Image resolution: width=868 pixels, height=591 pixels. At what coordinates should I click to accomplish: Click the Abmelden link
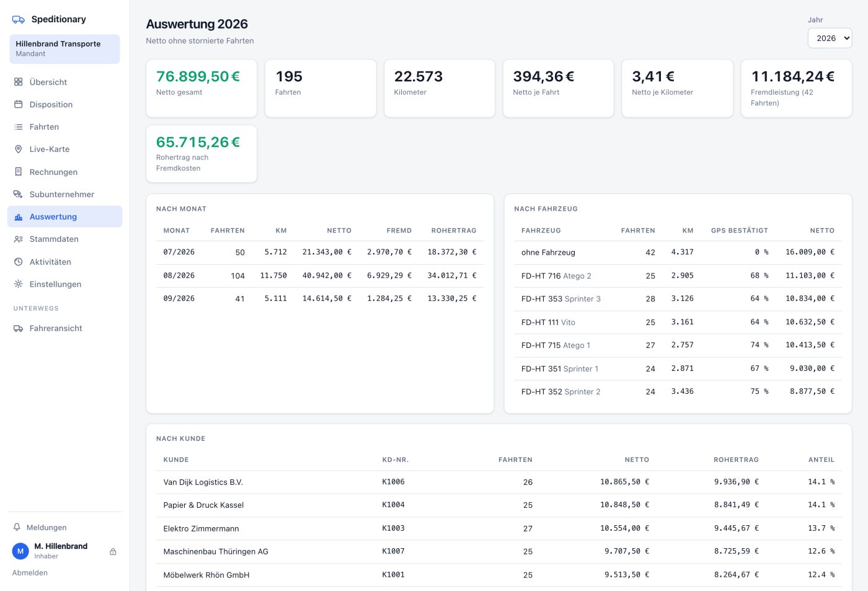point(30,572)
